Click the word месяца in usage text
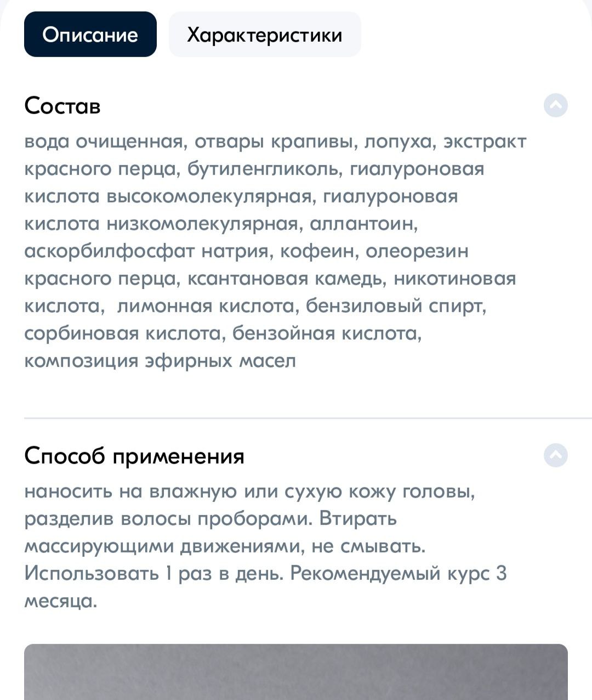592x700 pixels. [60, 601]
